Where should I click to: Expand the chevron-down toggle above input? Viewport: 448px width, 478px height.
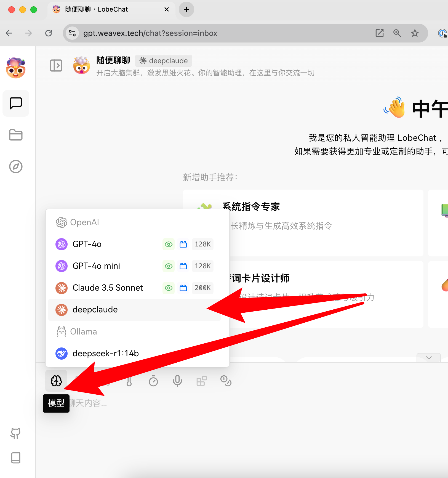coord(429,357)
